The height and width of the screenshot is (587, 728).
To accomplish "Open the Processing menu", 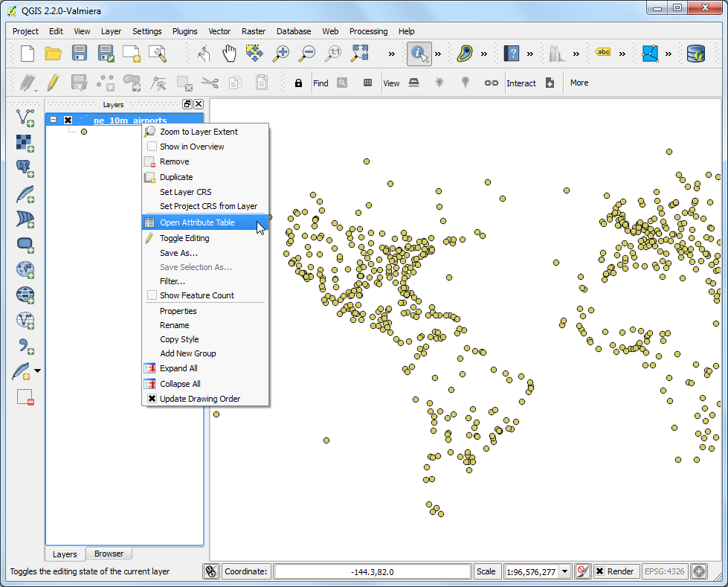I will point(368,31).
